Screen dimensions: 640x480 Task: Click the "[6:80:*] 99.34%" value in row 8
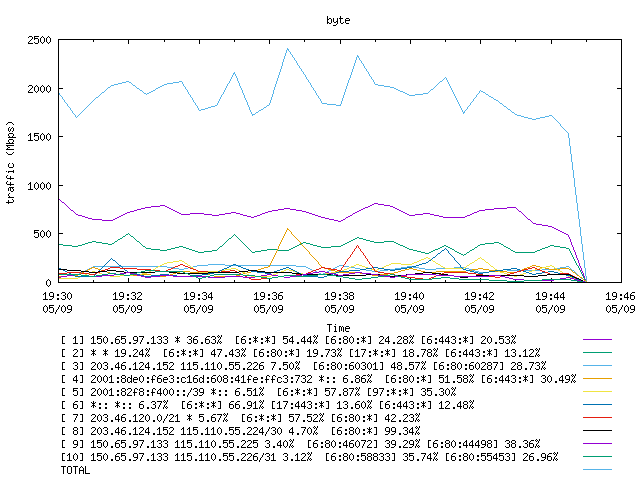click(x=376, y=431)
